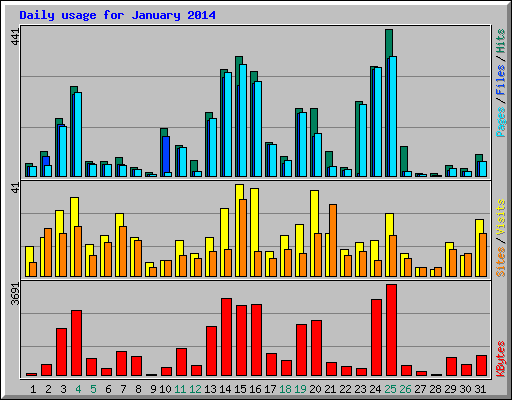Click day 22 on the x-axis
512x400 pixels.
(345, 389)
